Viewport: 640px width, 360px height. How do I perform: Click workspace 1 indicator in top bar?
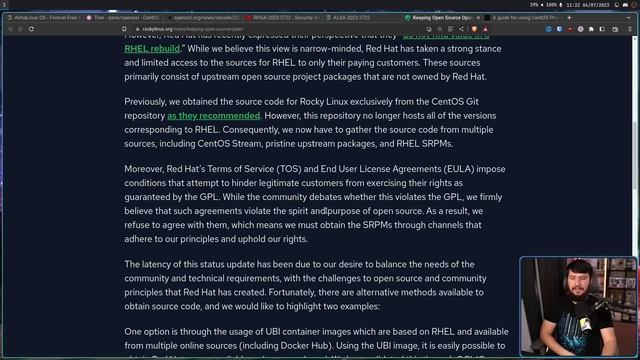(x=4, y=4)
